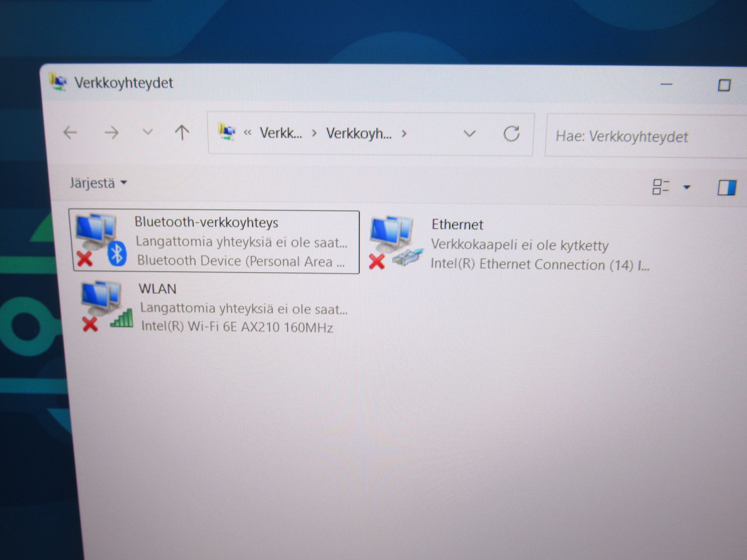747x560 pixels.
Task: Open the Verkk... breadcrumb in address bar
Action: (280, 133)
